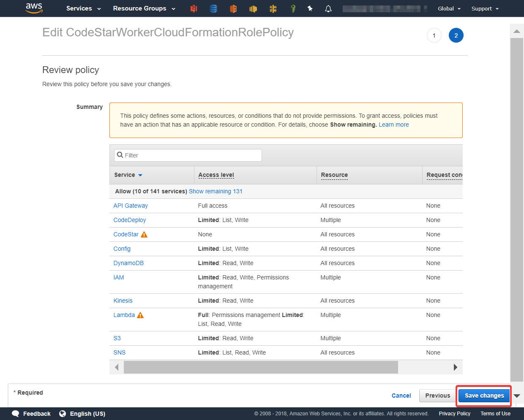Image resolution: width=524 pixels, height=420 pixels.
Task: Click the Resource column header
Action: coord(334,175)
